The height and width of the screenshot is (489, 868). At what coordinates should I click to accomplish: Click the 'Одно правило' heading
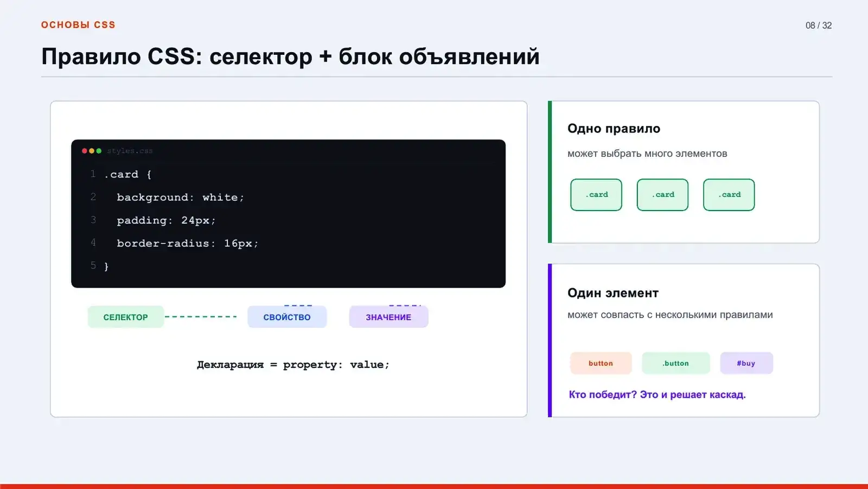pos(614,129)
